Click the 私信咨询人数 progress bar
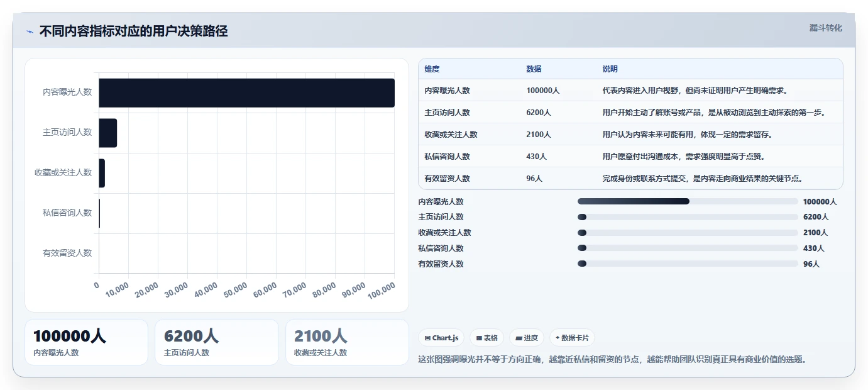 [688, 248]
